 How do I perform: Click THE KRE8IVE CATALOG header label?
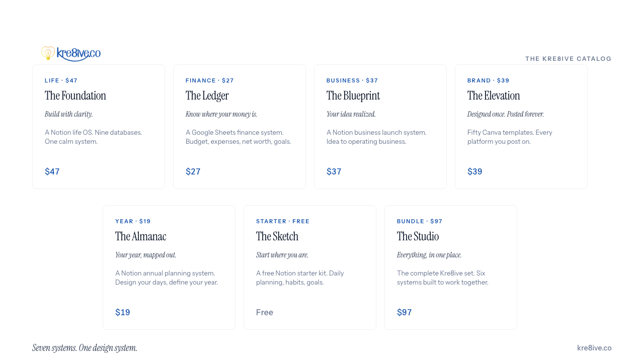click(569, 59)
